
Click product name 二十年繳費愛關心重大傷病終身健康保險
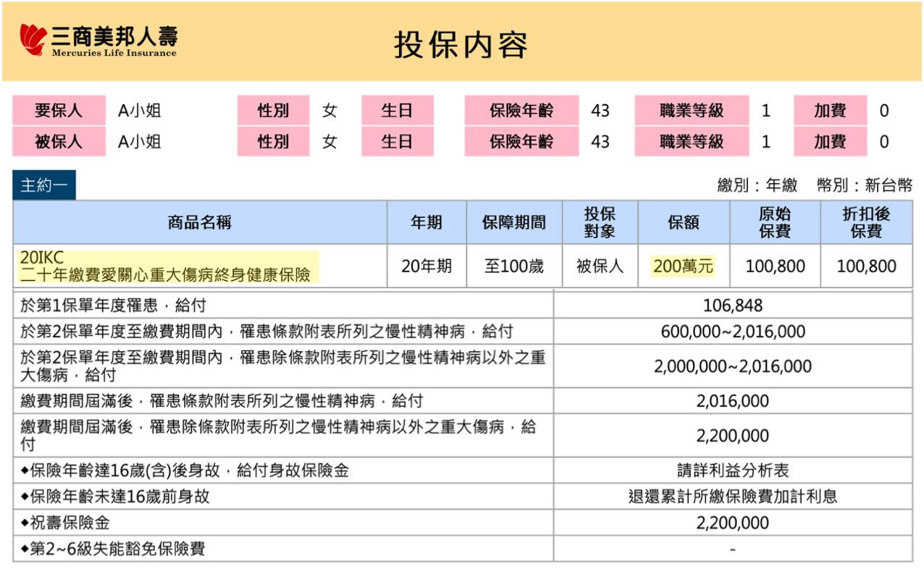pyautogui.click(x=165, y=274)
